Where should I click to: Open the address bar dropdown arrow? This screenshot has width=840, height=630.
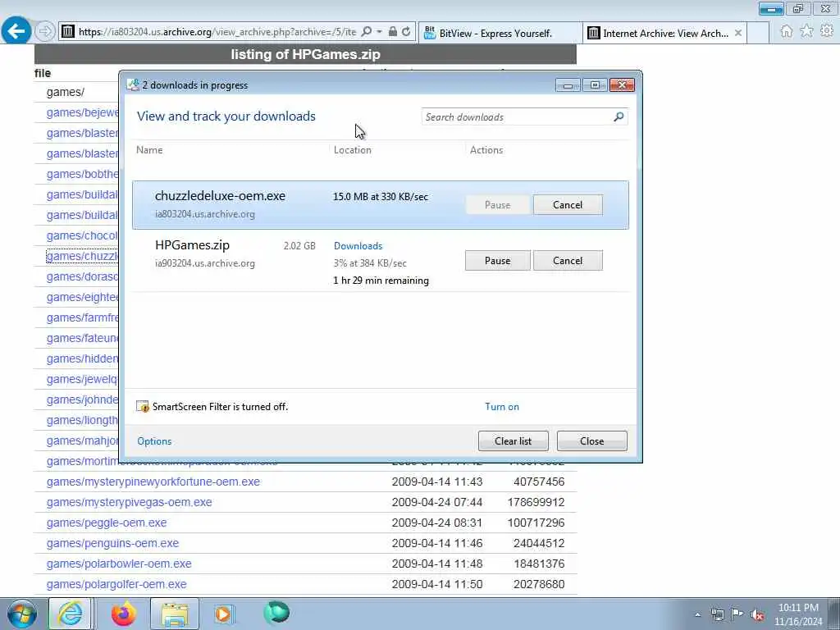[379, 32]
